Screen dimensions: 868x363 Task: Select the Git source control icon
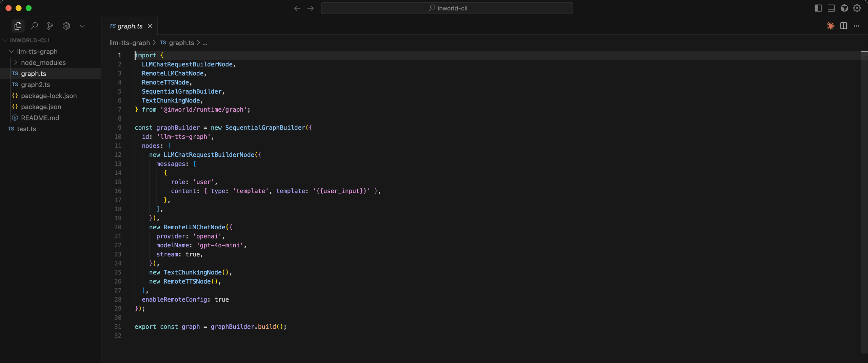pos(50,26)
